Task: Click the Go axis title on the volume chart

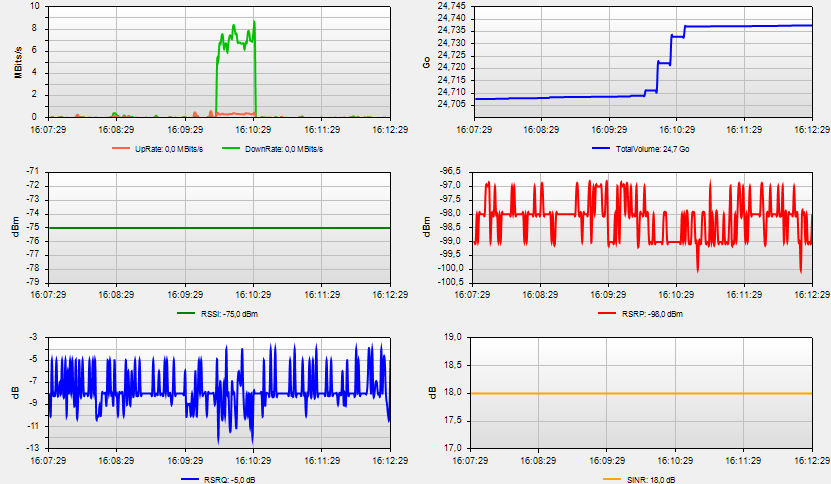Action: [x=427, y=61]
